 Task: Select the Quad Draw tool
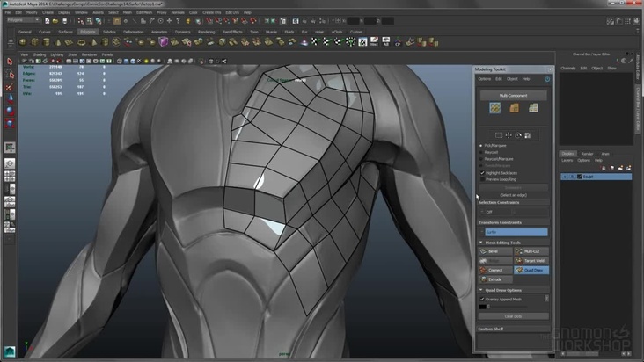coord(531,270)
